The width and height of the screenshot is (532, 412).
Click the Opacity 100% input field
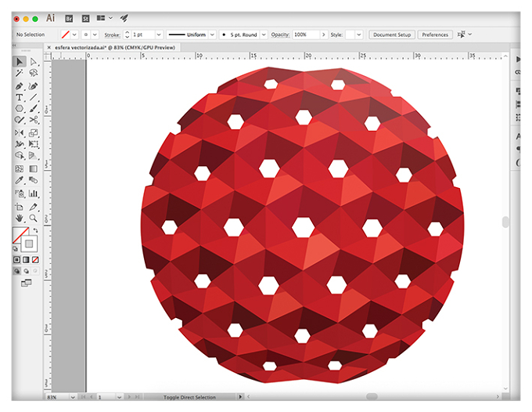306,34
